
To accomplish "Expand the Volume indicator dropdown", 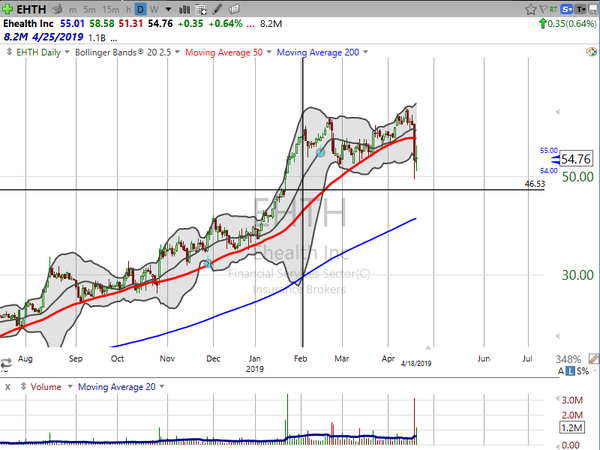I will pyautogui.click(x=70, y=386).
